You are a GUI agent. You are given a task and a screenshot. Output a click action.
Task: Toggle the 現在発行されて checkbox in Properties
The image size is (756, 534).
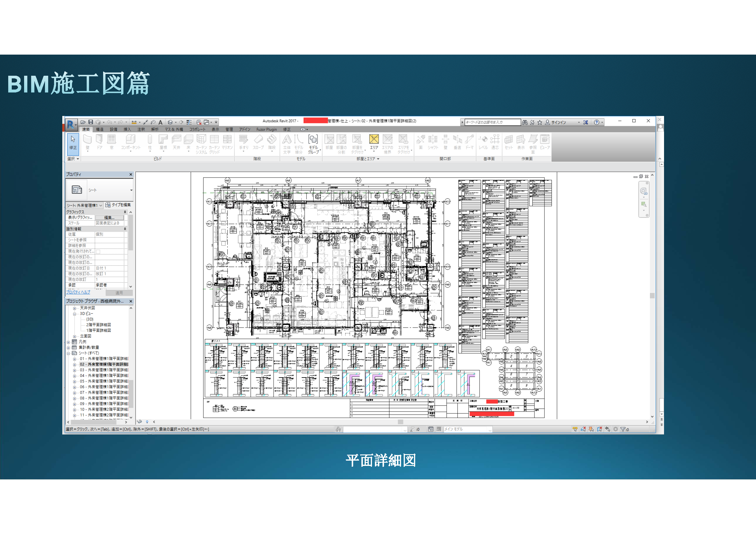[x=98, y=252]
